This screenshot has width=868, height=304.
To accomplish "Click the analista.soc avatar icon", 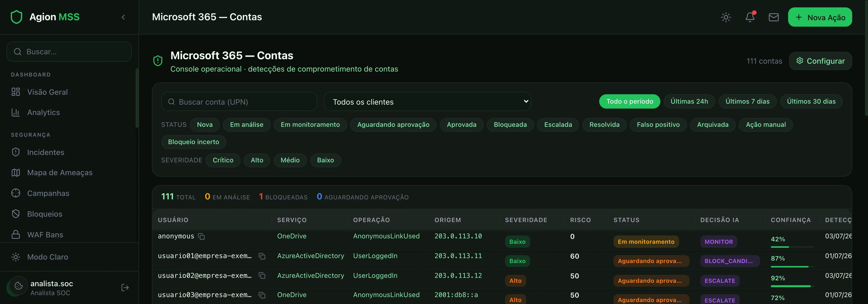I will pos(18,286).
